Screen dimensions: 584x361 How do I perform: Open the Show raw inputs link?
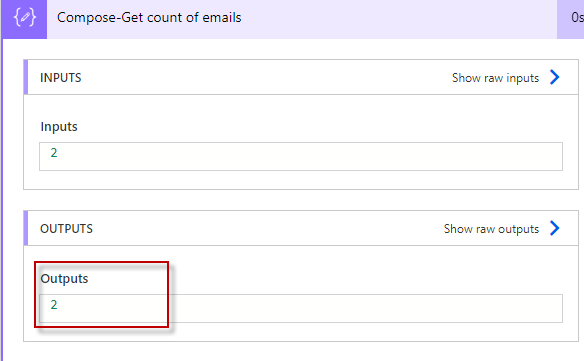point(495,78)
